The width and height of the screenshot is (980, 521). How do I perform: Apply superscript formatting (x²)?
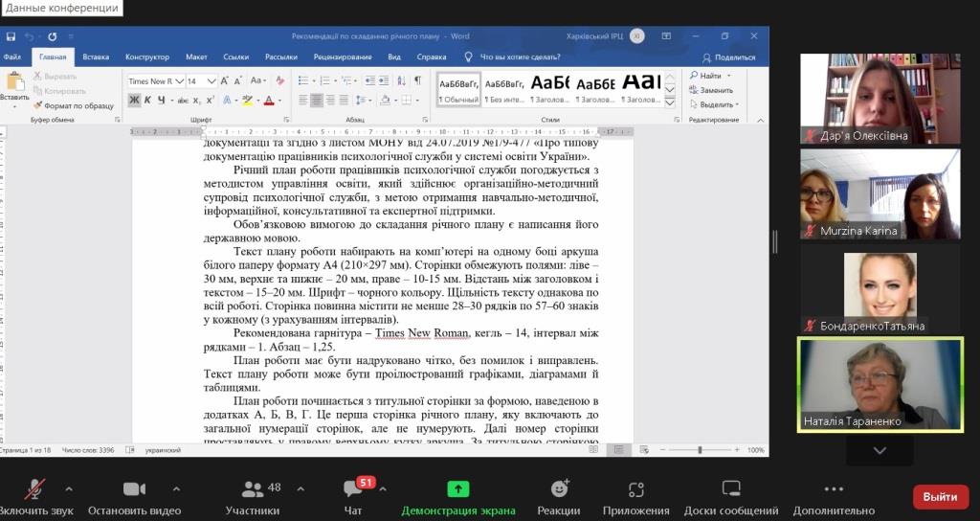point(210,100)
